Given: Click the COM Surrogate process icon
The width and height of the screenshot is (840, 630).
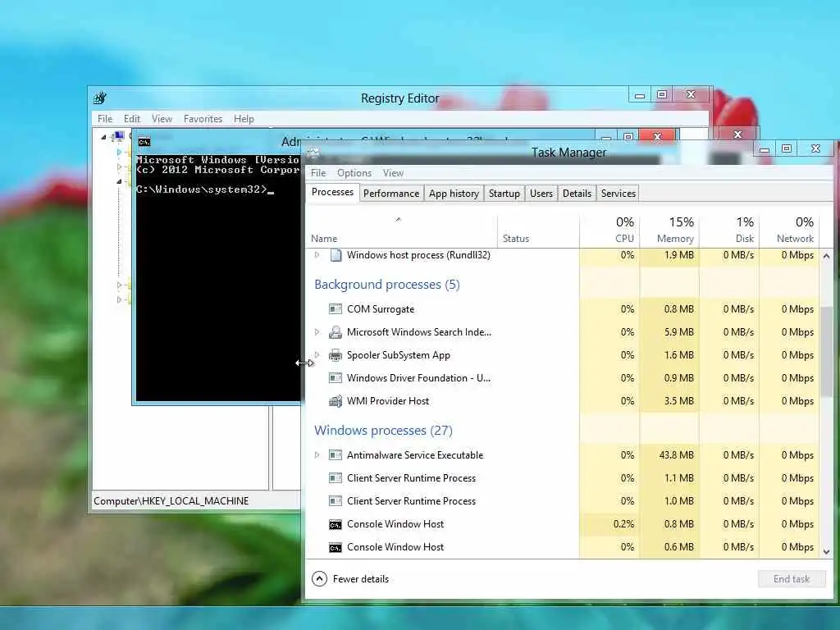Looking at the screenshot, I should [x=336, y=308].
